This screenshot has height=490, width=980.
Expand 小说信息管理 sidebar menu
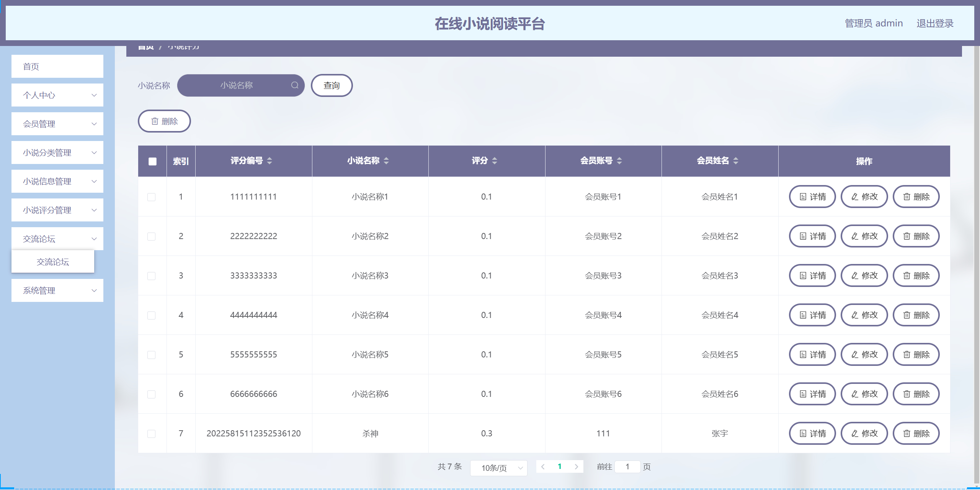point(57,181)
